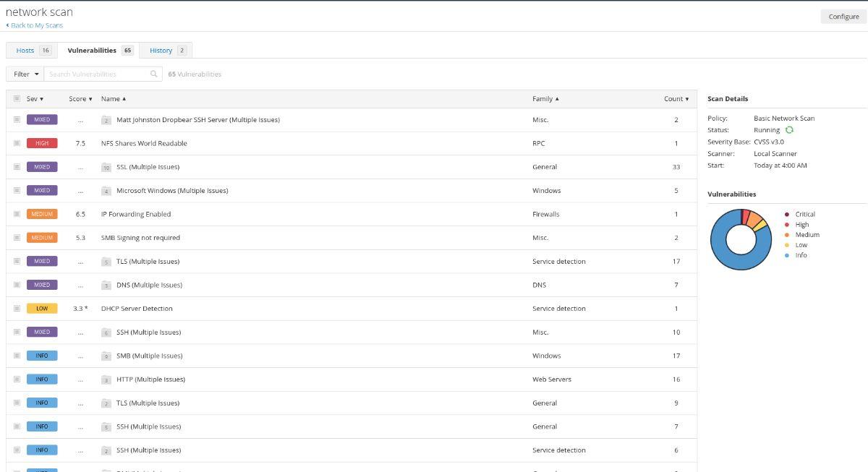Screen dimensions: 868x472
Task: Toggle the select-all checkbox in header
Action: (x=17, y=99)
